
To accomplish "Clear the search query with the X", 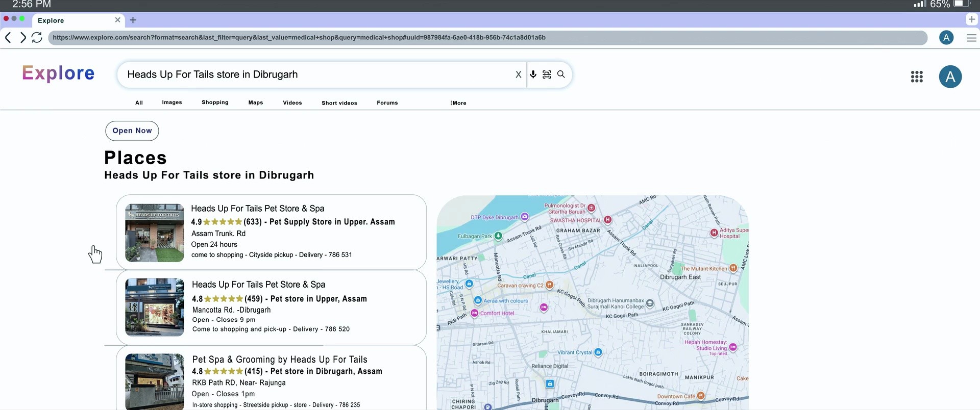I will (x=519, y=74).
